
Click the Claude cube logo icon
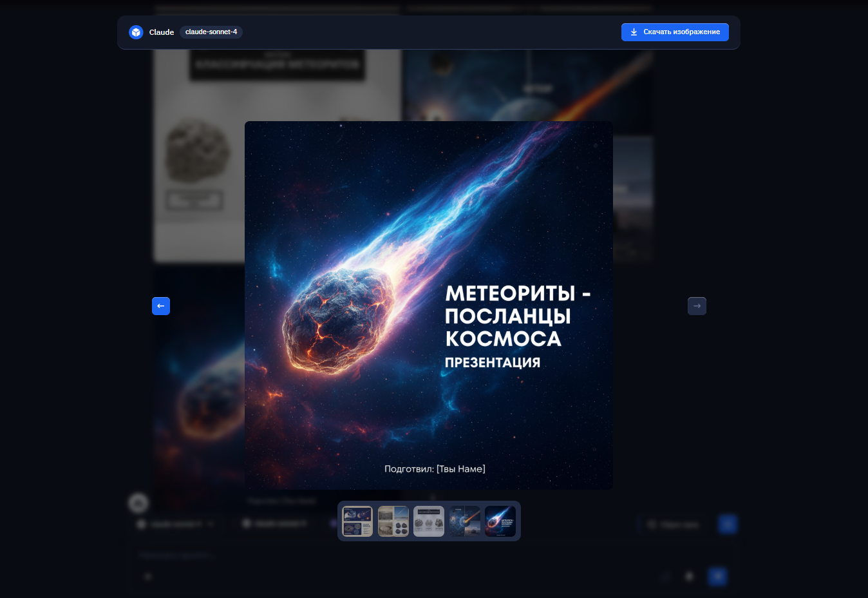point(136,32)
